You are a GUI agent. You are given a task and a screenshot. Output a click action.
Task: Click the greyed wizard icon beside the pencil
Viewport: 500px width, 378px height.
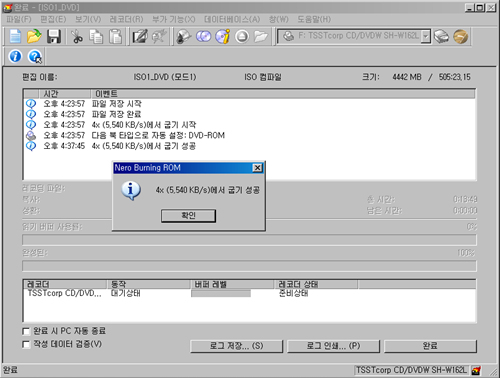click(159, 36)
